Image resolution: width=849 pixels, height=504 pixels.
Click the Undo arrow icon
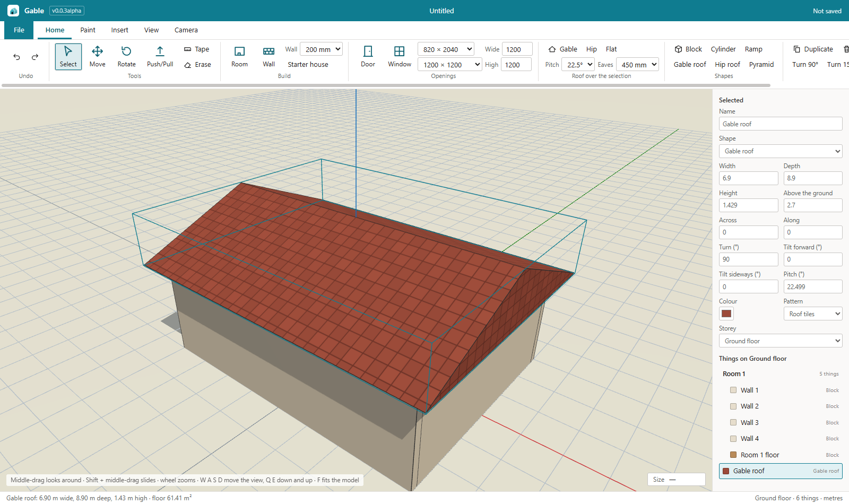tap(17, 57)
